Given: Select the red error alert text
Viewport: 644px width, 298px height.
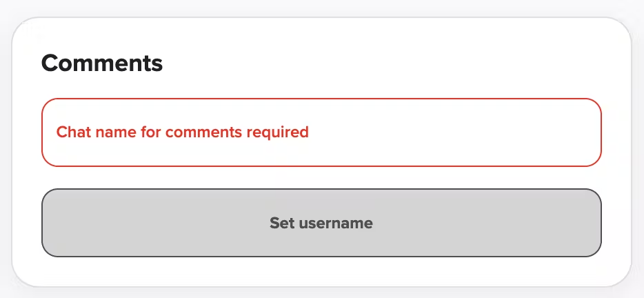Looking at the screenshot, I should click(x=182, y=132).
